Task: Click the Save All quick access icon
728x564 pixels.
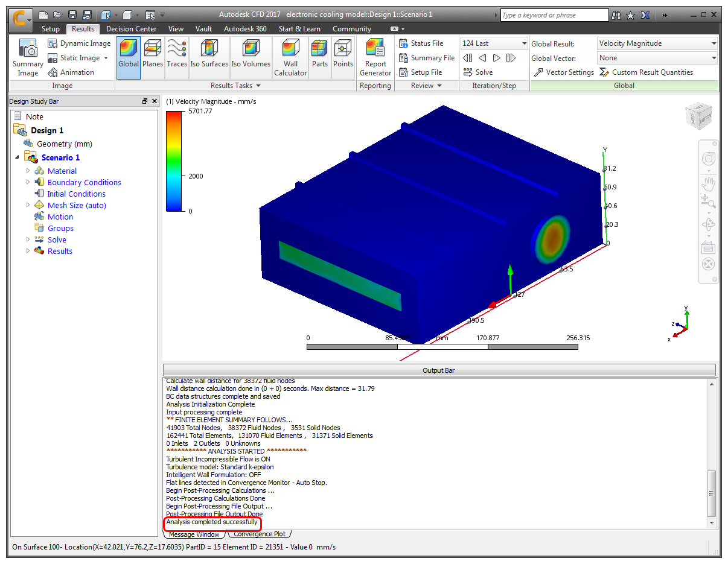Action: point(87,15)
